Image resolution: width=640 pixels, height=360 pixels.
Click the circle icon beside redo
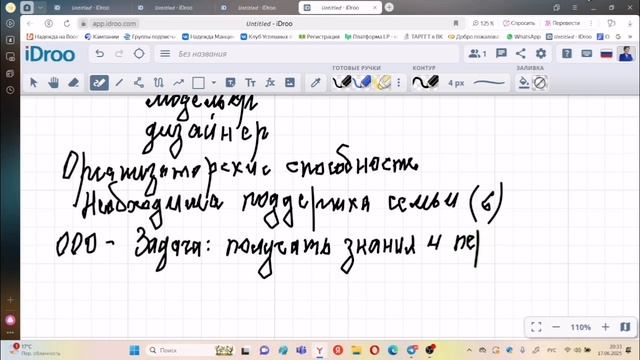[x=139, y=53]
